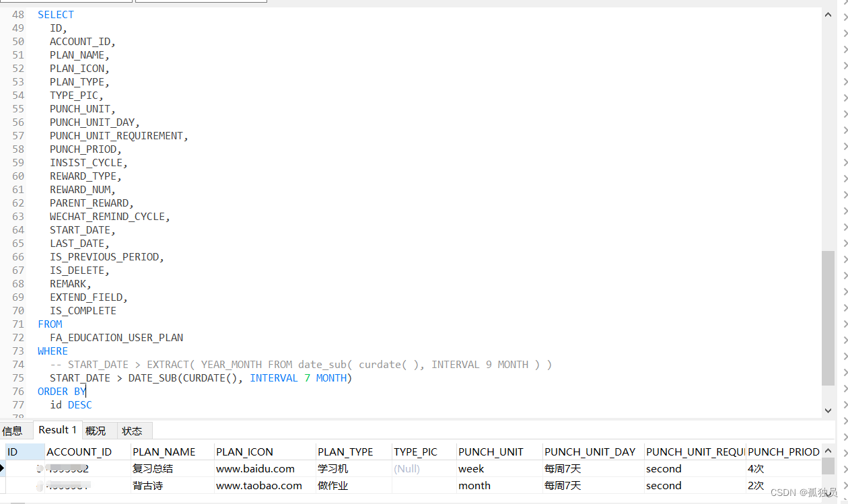Select the PUNCH_UNIT column header
This screenshot has height=504, width=848.
pyautogui.click(x=499, y=452)
